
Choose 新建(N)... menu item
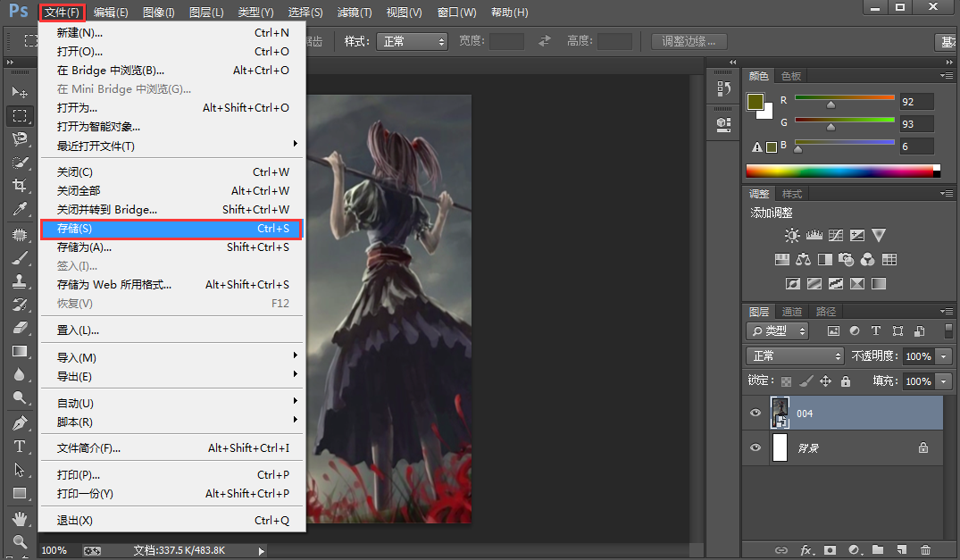click(x=172, y=33)
